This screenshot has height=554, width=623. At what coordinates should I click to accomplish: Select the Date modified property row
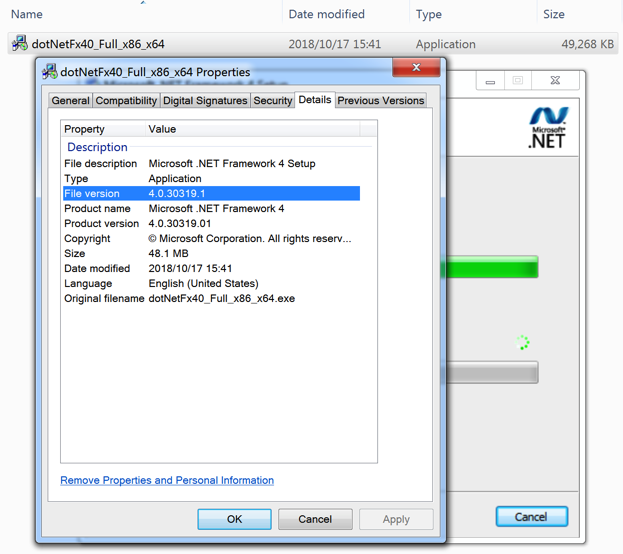click(211, 268)
